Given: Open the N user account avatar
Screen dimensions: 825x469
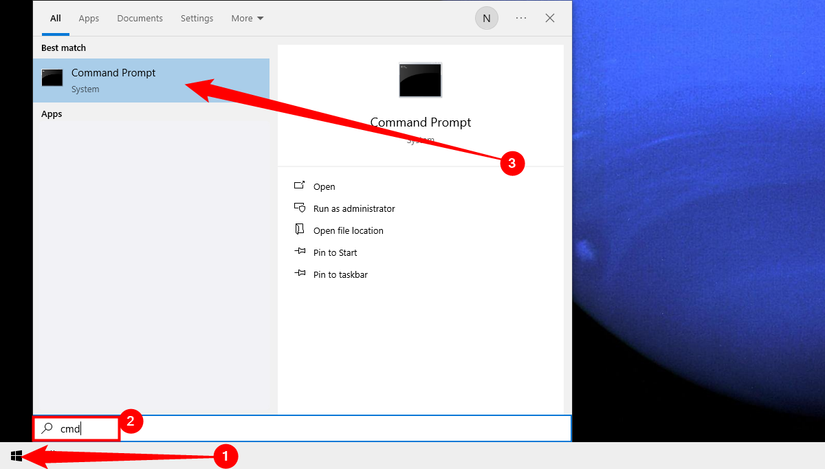Looking at the screenshot, I should tap(486, 18).
